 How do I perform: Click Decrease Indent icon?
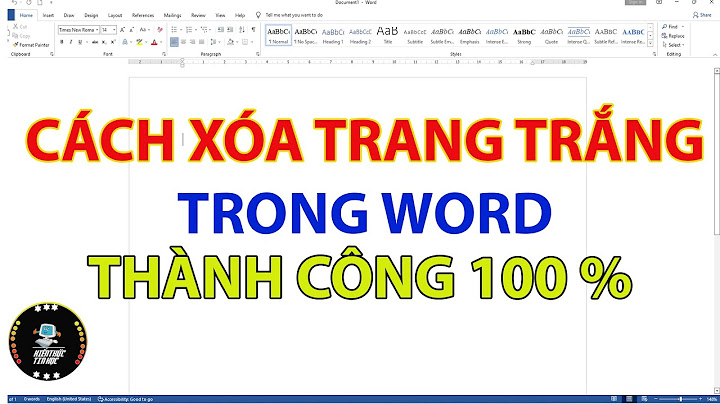point(221,30)
